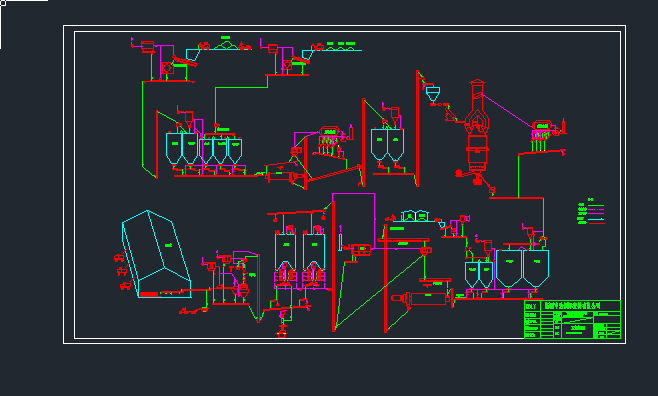
Task: Select the line-type legend beside the right border
Action: (x=591, y=211)
